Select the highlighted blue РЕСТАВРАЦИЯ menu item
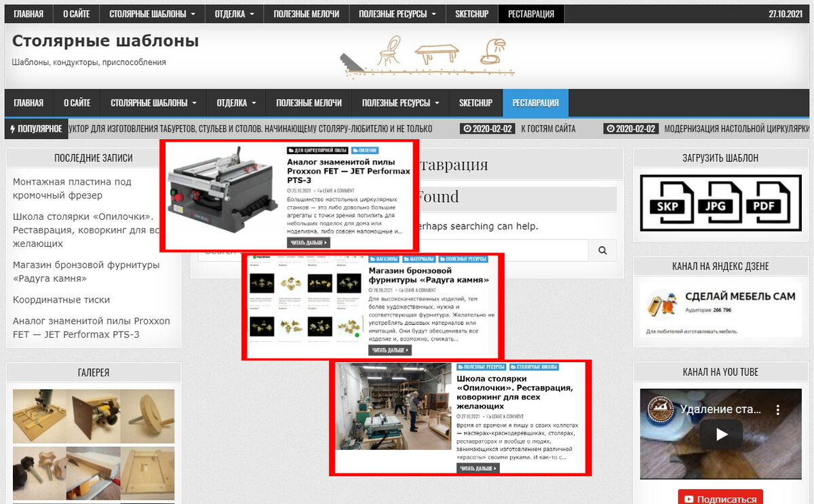The width and height of the screenshot is (814, 504). (x=536, y=102)
